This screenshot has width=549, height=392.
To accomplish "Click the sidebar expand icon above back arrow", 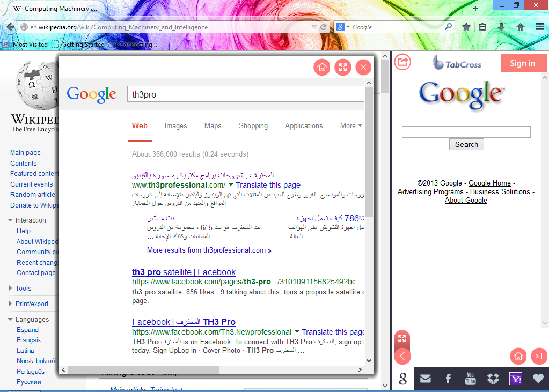I will pos(402,338).
